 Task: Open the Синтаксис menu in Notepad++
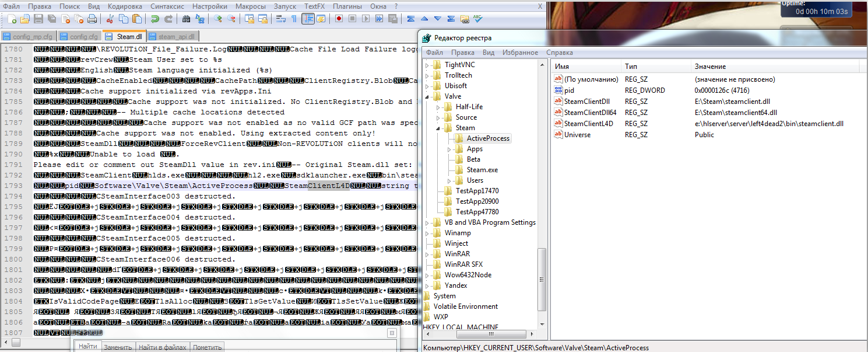[167, 6]
